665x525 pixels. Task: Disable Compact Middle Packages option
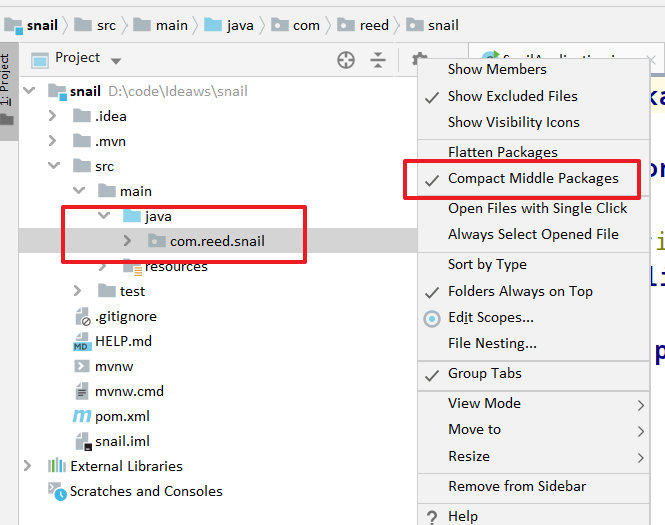pos(533,178)
